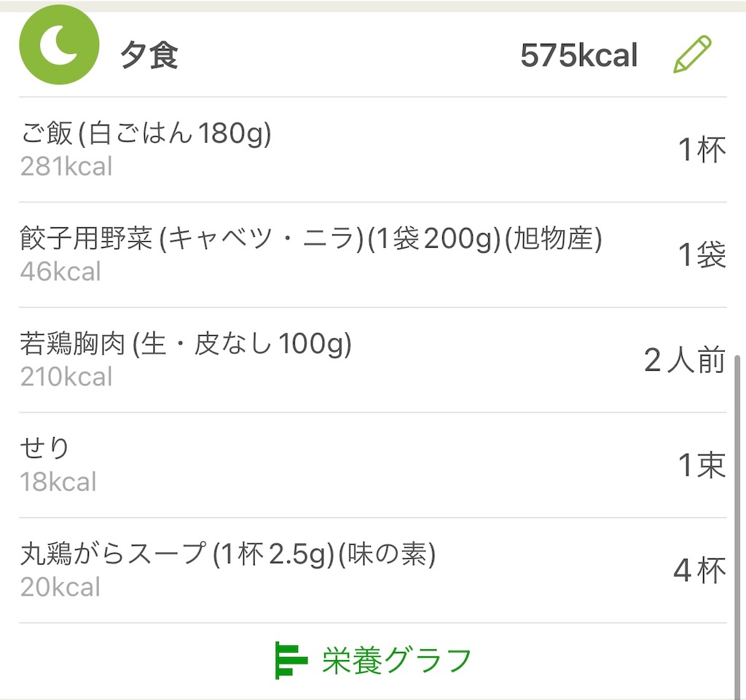Click the 夕食 meal header title
This screenshot has width=746, height=700.
[x=149, y=56]
